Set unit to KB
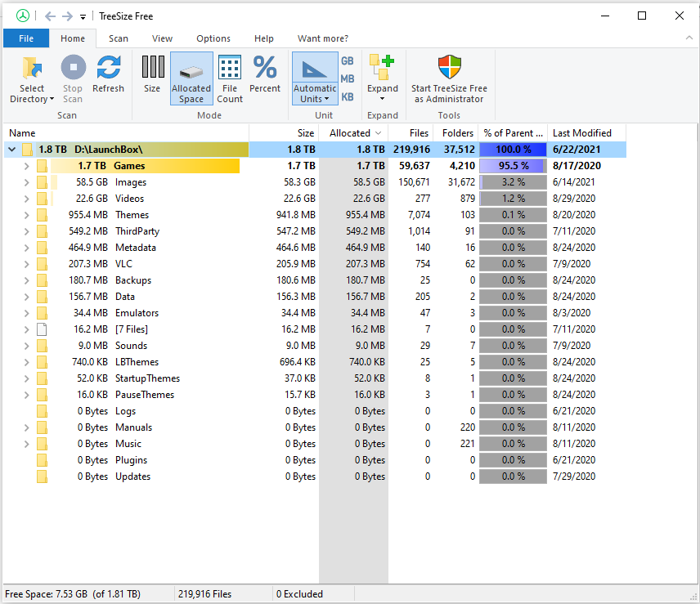This screenshot has width=700, height=604. click(348, 96)
